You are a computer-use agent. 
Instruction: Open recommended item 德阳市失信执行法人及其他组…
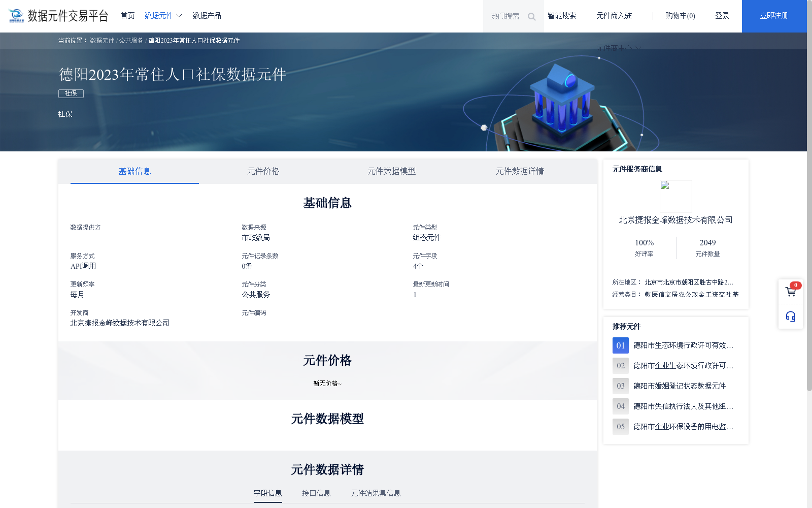tap(683, 406)
